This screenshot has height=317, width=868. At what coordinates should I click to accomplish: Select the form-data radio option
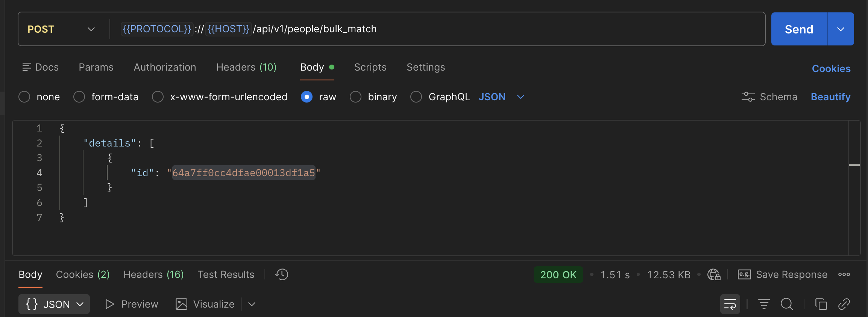(x=79, y=97)
